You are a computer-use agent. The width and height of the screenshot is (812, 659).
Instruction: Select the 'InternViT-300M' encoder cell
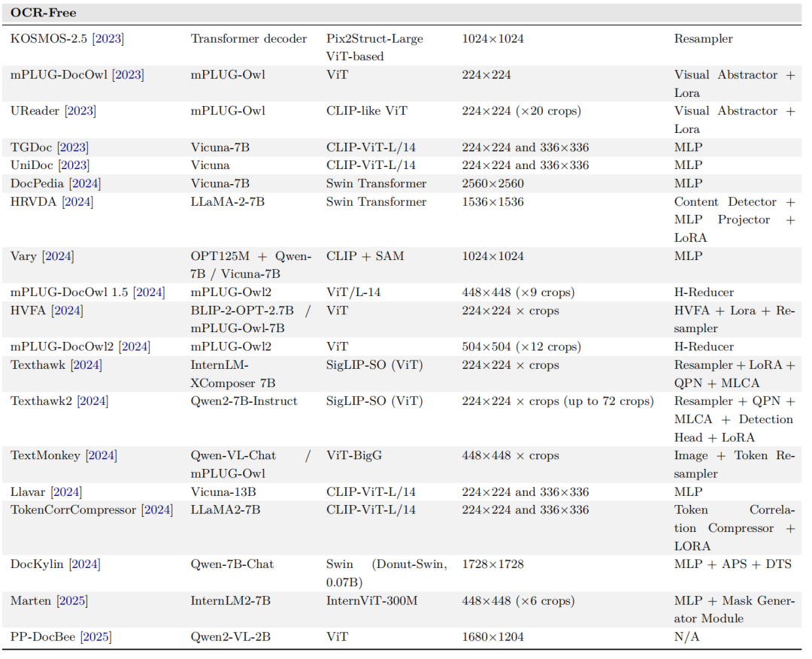coord(372,601)
